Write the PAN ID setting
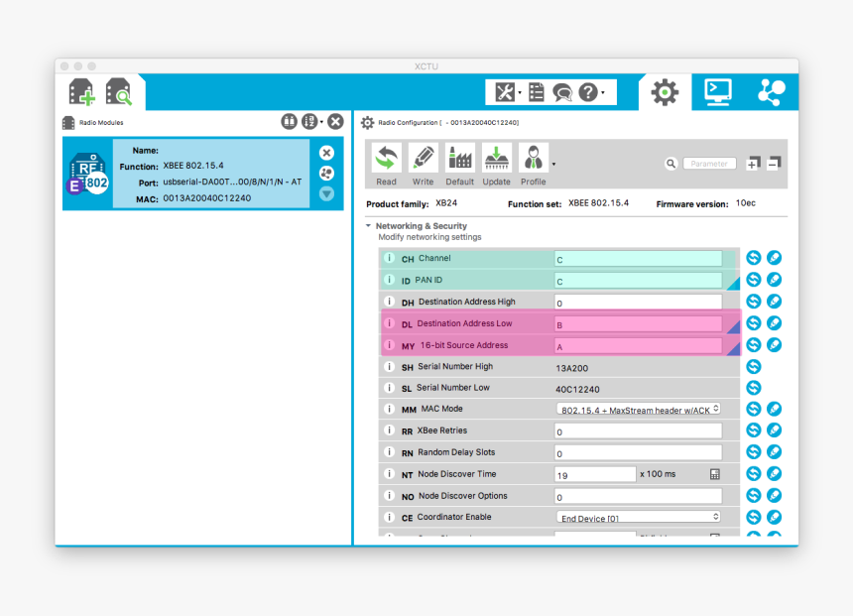853x616 pixels. [774, 279]
